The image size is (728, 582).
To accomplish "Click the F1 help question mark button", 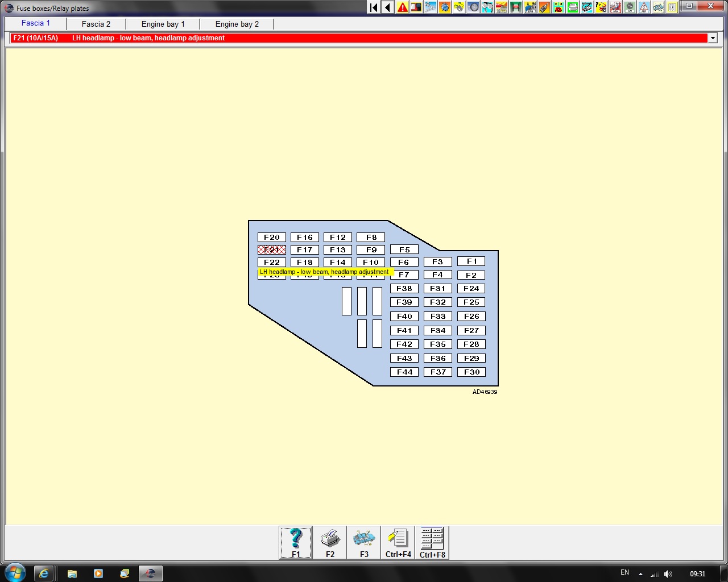I will [296, 542].
